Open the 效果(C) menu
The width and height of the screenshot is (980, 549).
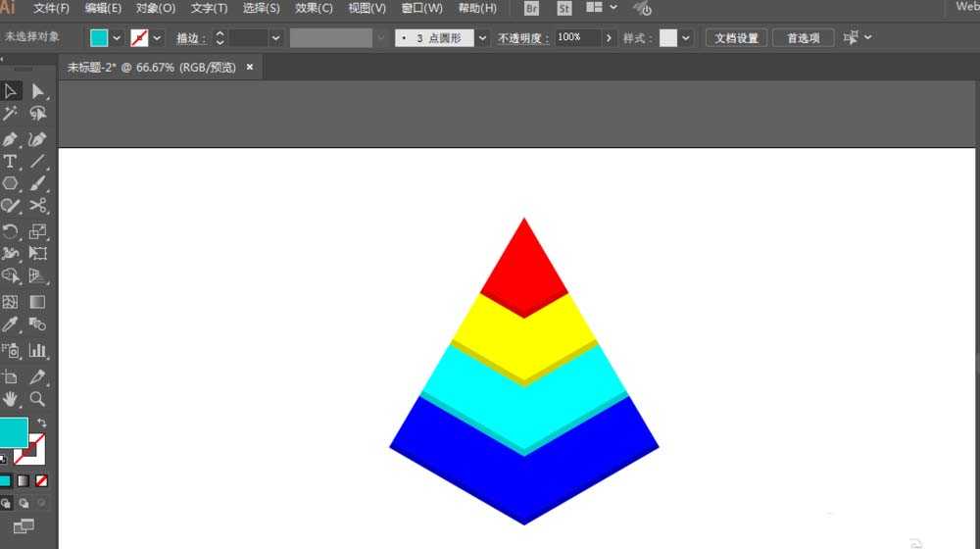click(314, 8)
